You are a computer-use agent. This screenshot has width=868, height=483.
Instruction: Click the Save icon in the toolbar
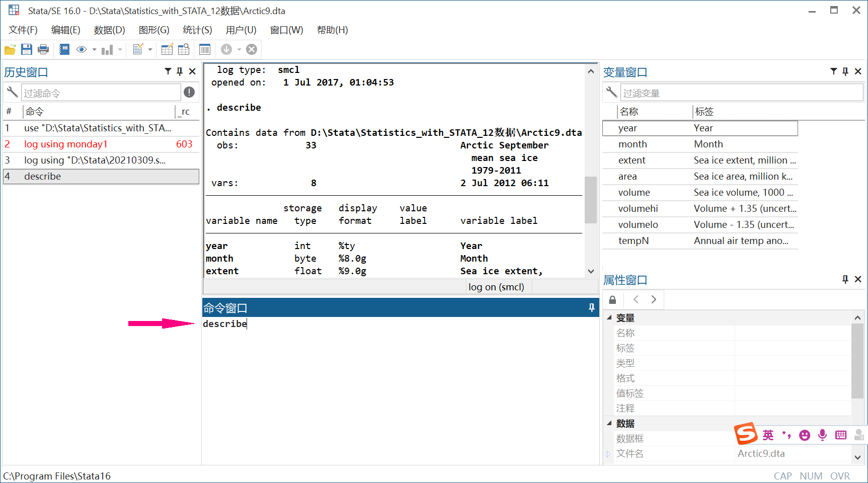pyautogui.click(x=27, y=49)
